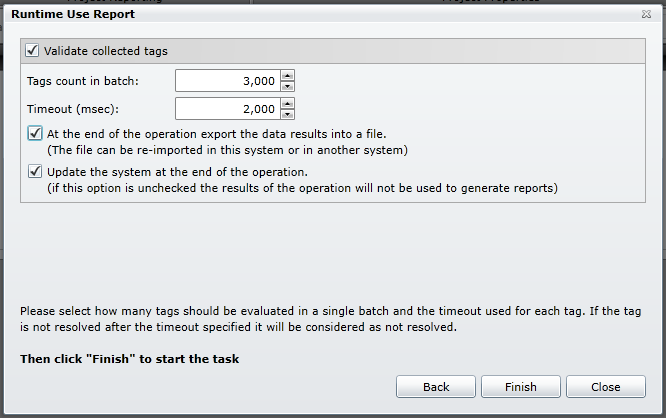Screen dimensions: 666x418
Task: Select the "Tags count in batch:" label
Action: click(x=83, y=81)
